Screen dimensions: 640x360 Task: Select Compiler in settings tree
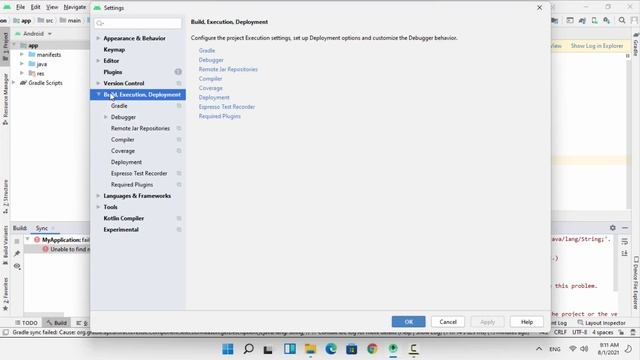tap(122, 140)
